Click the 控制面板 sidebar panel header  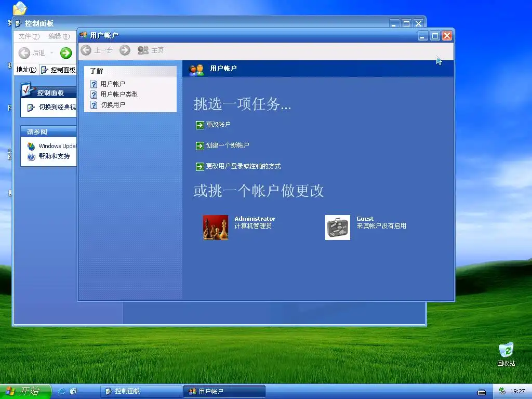click(48, 92)
